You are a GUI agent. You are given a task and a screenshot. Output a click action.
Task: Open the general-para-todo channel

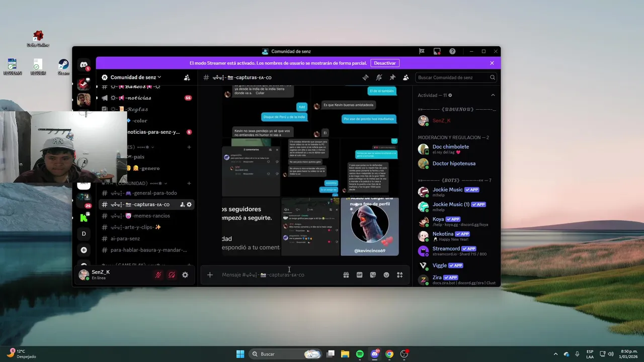pyautogui.click(x=146, y=193)
